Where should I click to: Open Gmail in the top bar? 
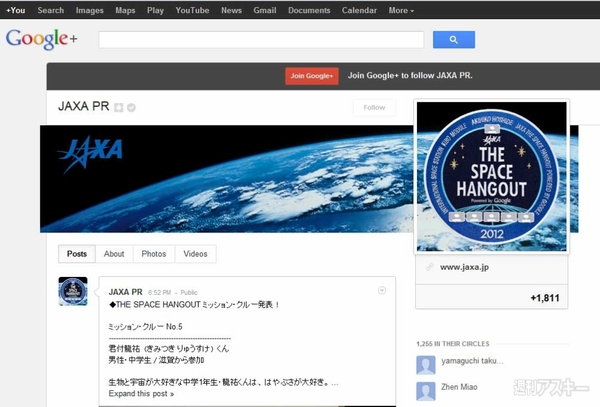coord(264,10)
